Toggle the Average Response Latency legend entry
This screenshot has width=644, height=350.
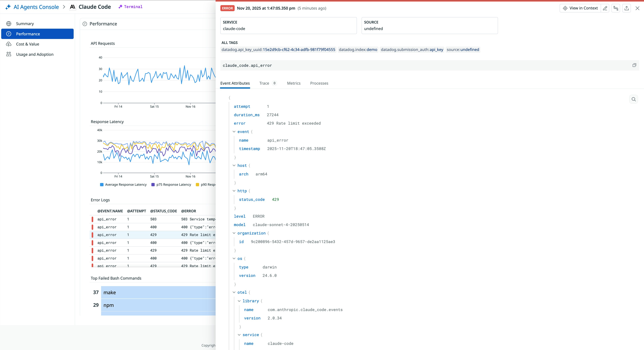pyautogui.click(x=124, y=185)
